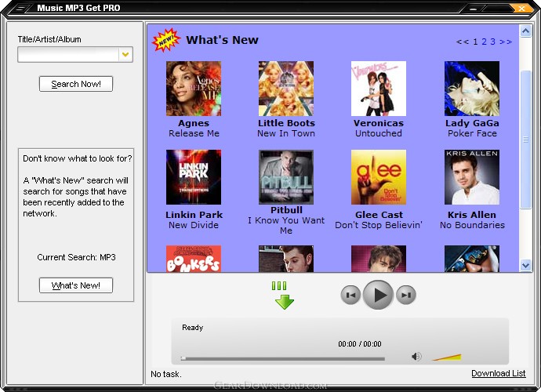Viewport: 541px width, 392px height.
Task: Click 'I Know You Want Me' title
Action: pyautogui.click(x=286, y=225)
